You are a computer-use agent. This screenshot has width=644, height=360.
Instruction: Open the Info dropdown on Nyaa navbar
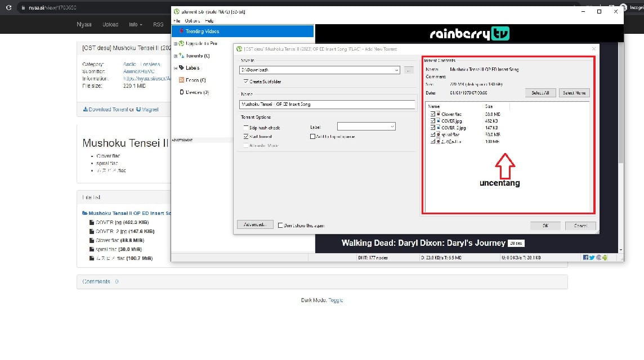tap(135, 25)
